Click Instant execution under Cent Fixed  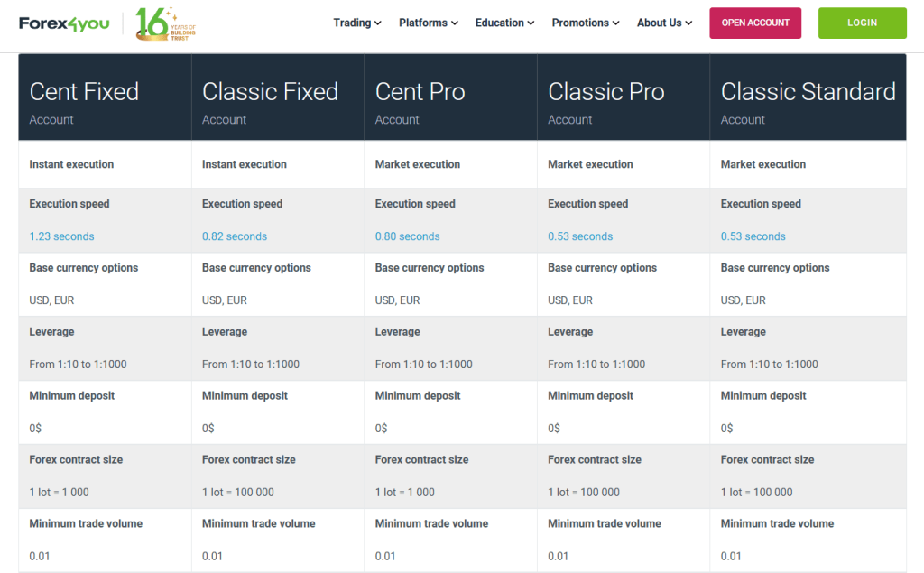71,164
